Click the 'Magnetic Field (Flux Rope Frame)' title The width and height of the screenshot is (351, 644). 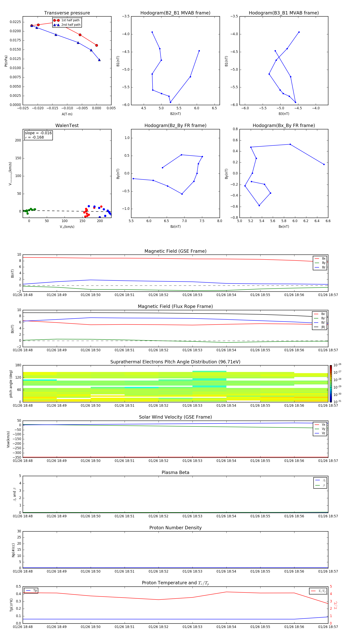pyautogui.click(x=175, y=307)
